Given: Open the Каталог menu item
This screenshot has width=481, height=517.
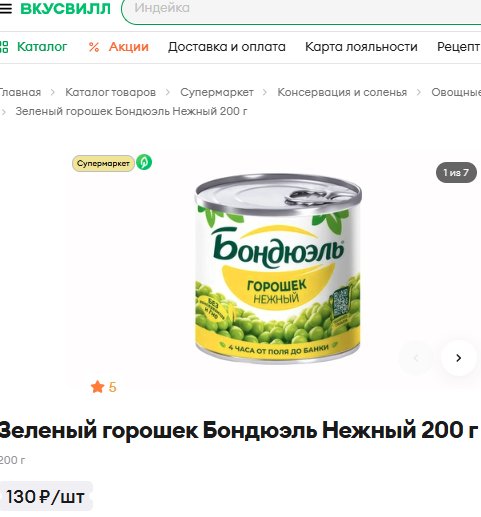Looking at the screenshot, I should tap(42, 47).
